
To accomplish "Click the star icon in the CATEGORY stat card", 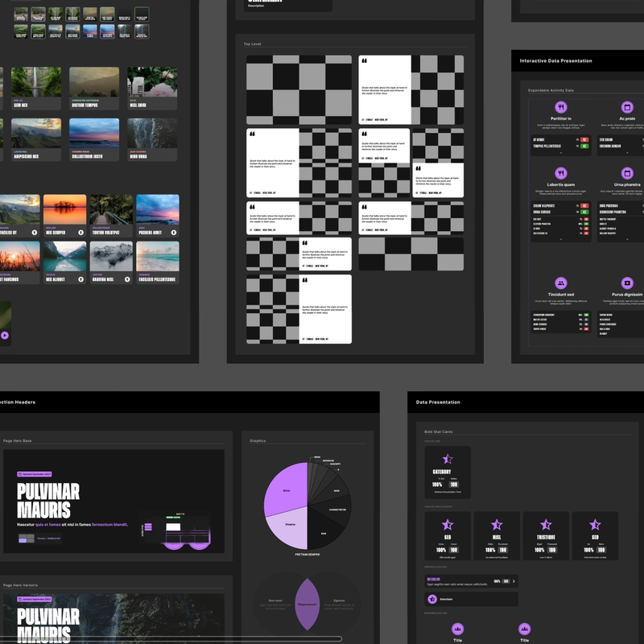I will (x=448, y=459).
